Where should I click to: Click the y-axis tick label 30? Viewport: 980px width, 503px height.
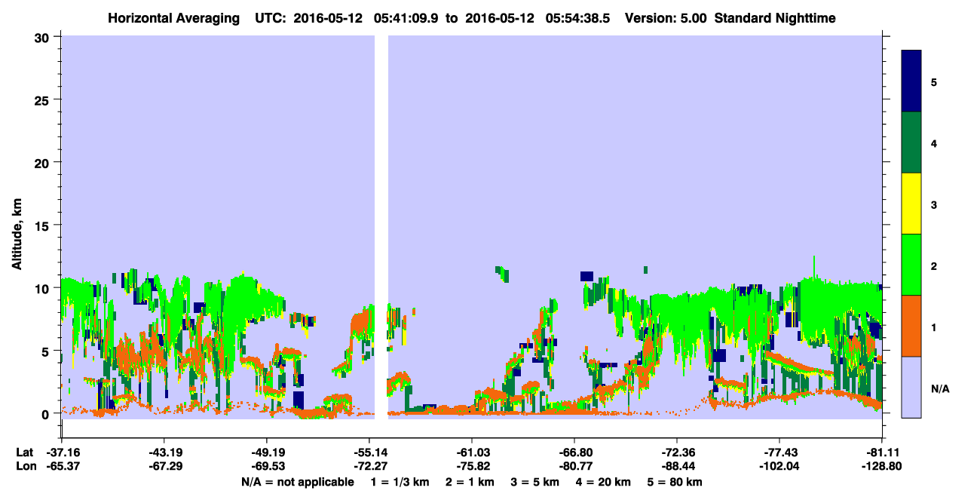coord(44,37)
